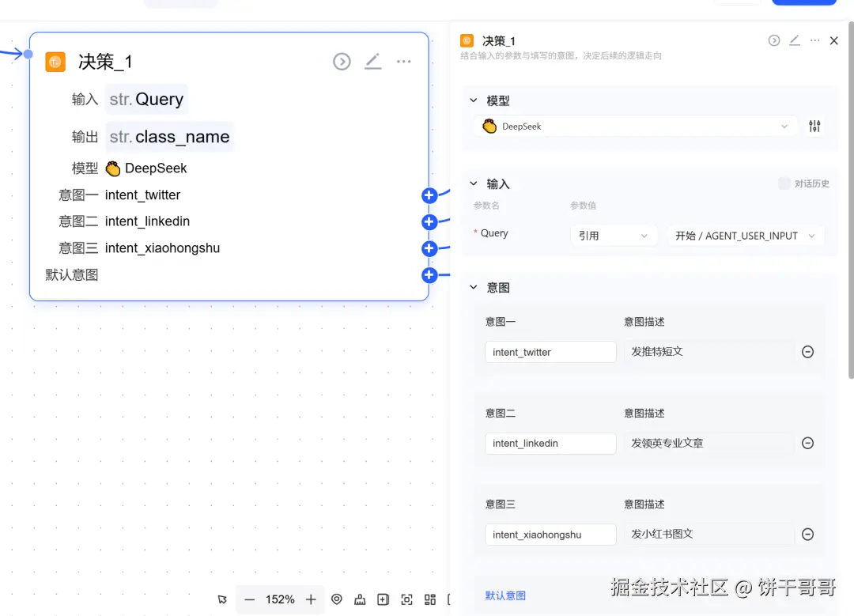This screenshot has width=854, height=616.
Task: Select the pointer tool in bottom toolbar
Action: coord(222,599)
